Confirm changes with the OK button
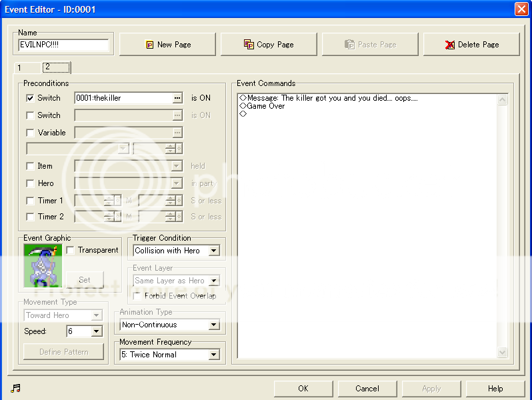 coord(303,389)
